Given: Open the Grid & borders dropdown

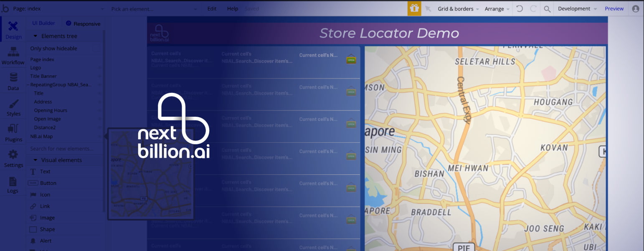Looking at the screenshot, I should point(458,9).
